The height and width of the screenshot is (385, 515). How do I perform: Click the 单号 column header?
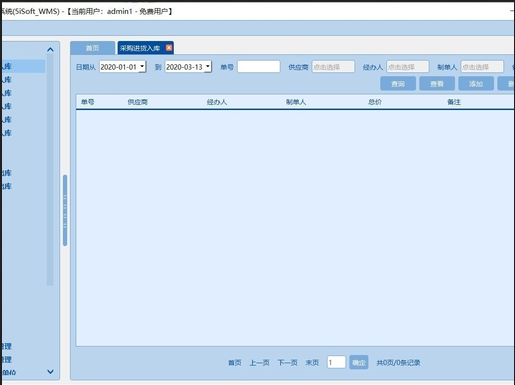point(87,102)
